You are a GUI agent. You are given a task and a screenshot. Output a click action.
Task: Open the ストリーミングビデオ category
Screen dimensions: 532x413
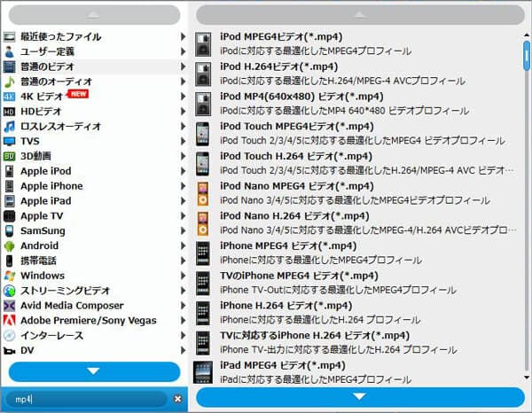pyautogui.click(x=94, y=291)
